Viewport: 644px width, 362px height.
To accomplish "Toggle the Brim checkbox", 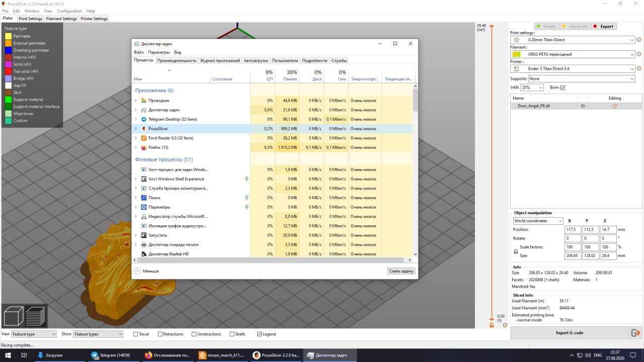I will click(562, 87).
